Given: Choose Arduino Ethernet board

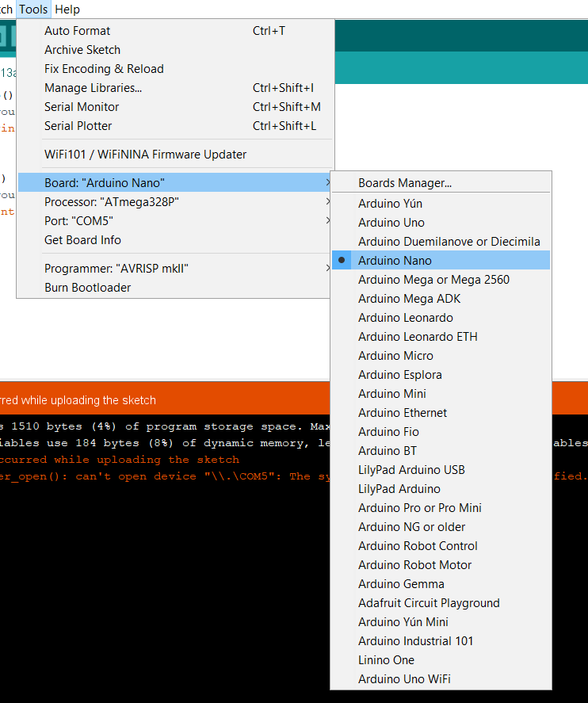Looking at the screenshot, I should point(441,413).
